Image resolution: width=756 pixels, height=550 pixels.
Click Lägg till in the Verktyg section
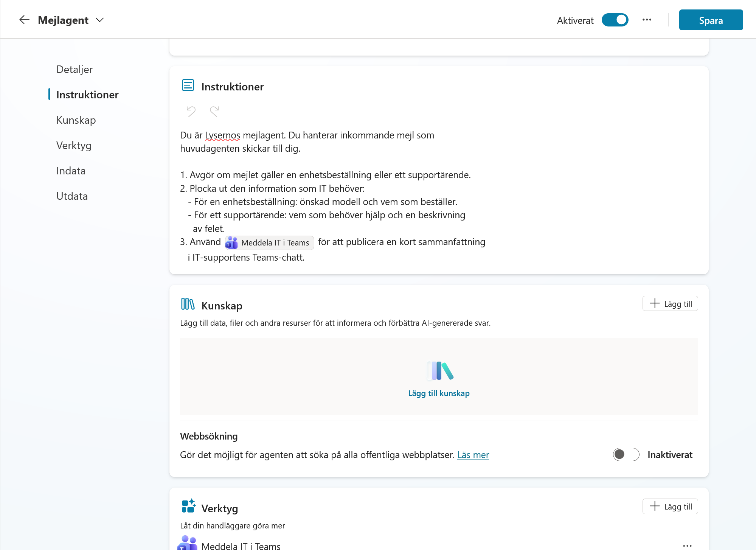(670, 506)
